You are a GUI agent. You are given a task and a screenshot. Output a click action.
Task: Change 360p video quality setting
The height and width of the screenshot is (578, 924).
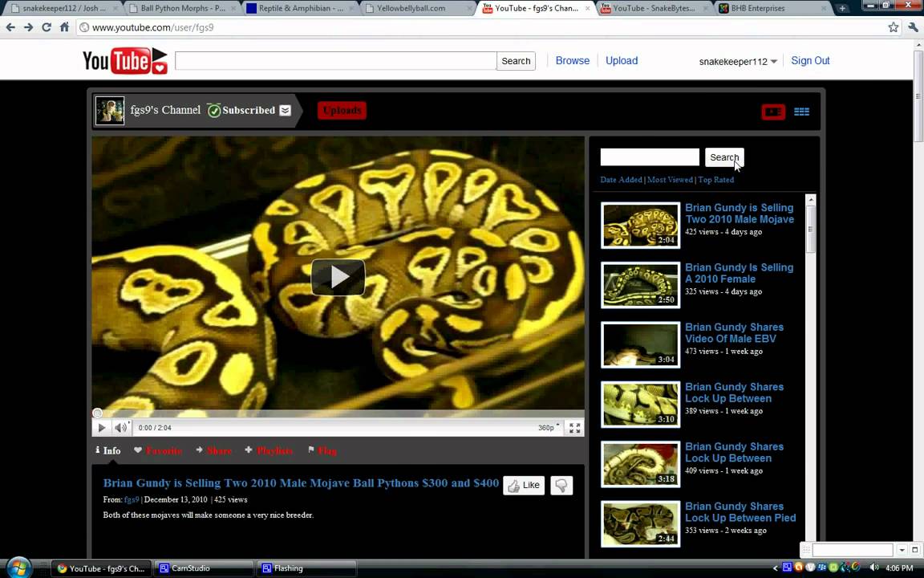coord(549,428)
